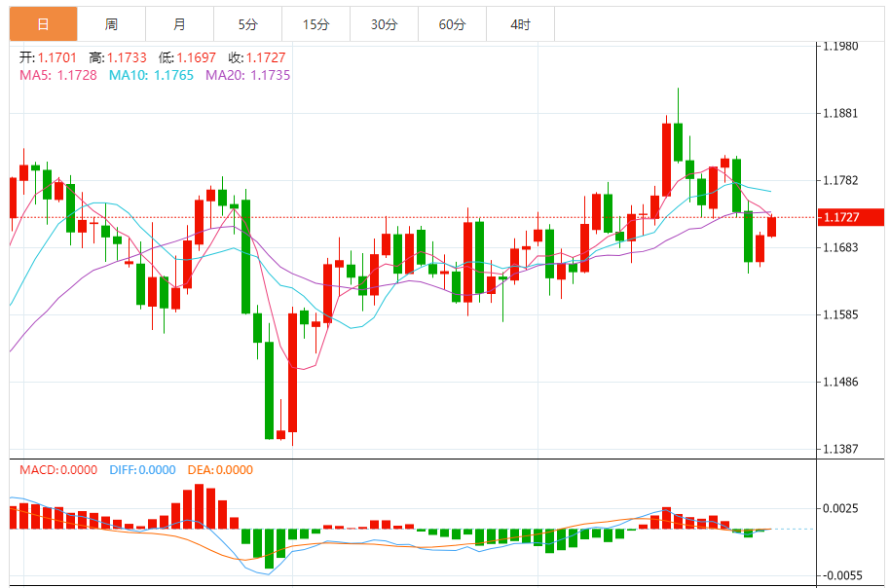Click the 收:1.1727 close price text

point(257,57)
